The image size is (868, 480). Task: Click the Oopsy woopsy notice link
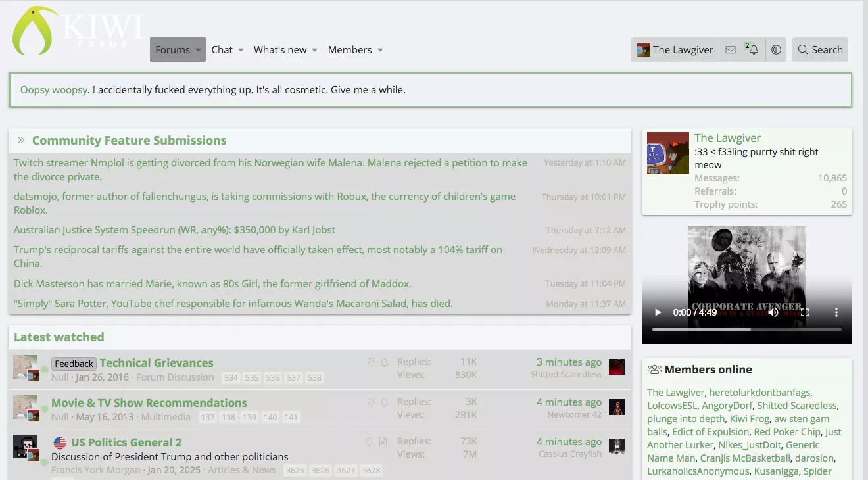click(54, 89)
